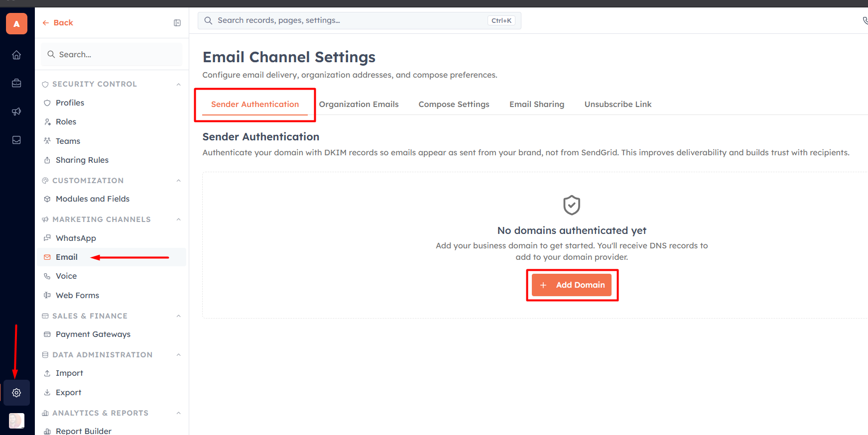This screenshot has height=435, width=868.
Task: Click the Security Control heading
Action: click(x=95, y=84)
